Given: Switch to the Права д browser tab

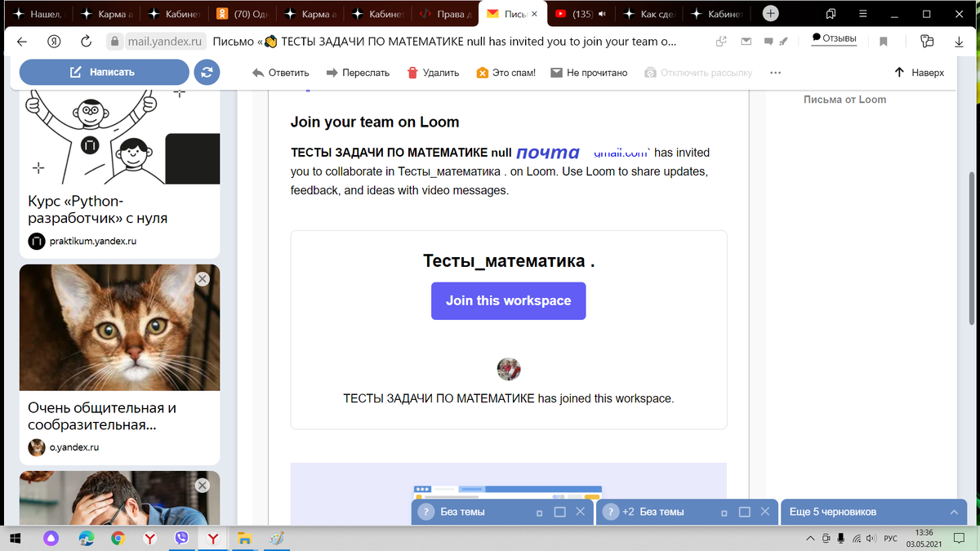Looking at the screenshot, I should [447, 14].
